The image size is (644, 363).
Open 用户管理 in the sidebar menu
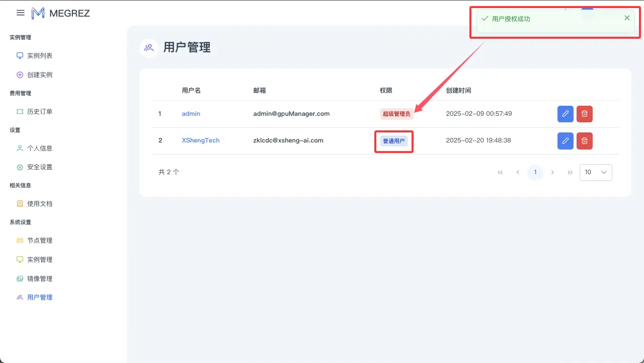[x=39, y=297]
